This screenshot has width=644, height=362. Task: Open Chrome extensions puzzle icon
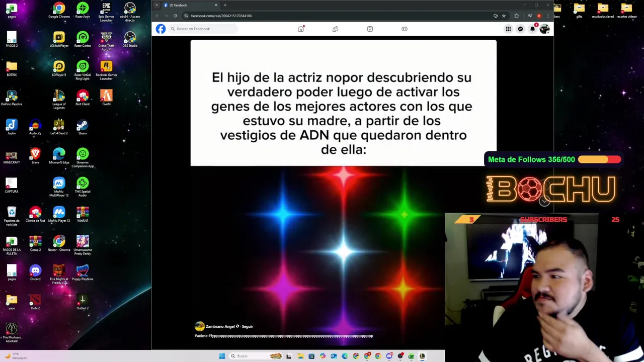(x=516, y=16)
